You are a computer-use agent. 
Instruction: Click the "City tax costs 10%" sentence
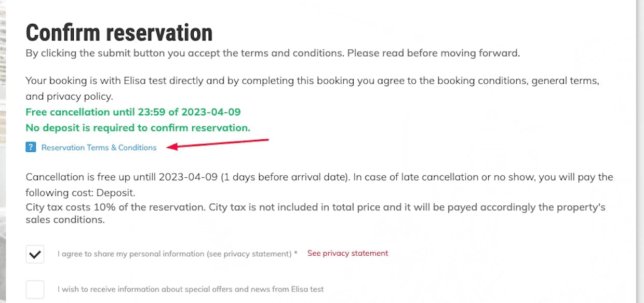pyautogui.click(x=315, y=207)
